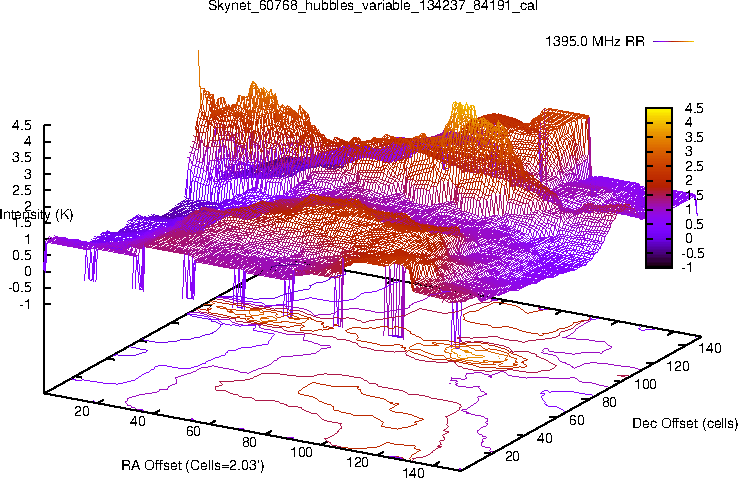This screenshot has height=478, width=738.
Task: Select the 2 label on the color bar
Action: [x=689, y=181]
